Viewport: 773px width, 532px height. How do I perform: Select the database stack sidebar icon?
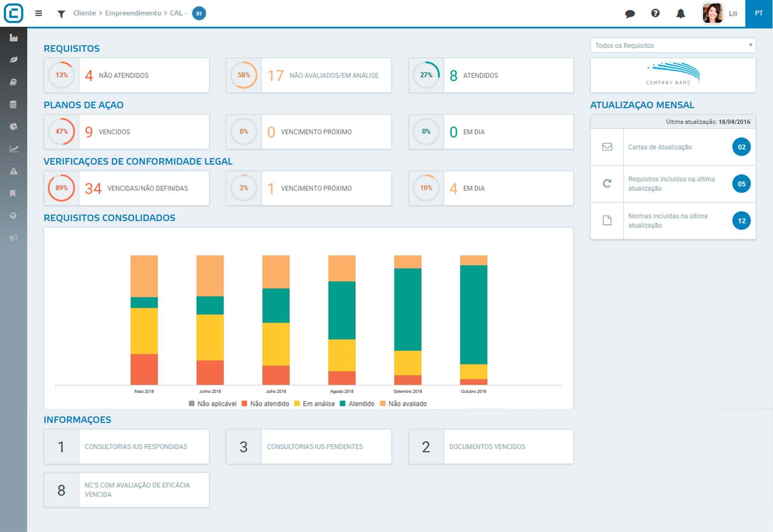tap(14, 105)
